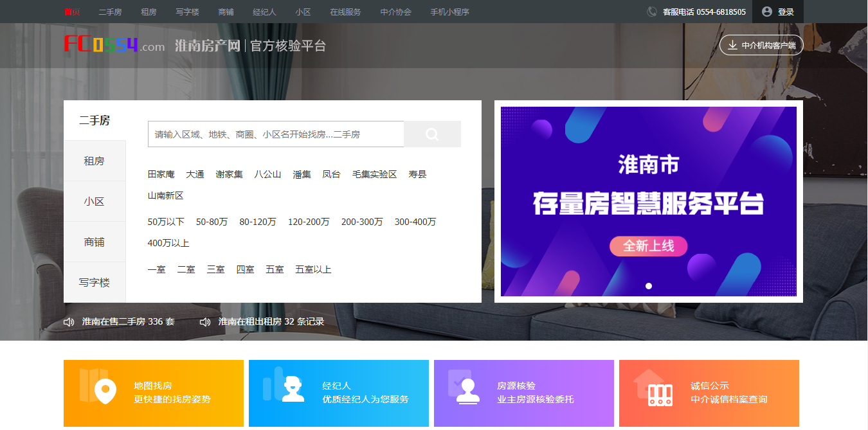Filter by district 田家庵

(161, 174)
